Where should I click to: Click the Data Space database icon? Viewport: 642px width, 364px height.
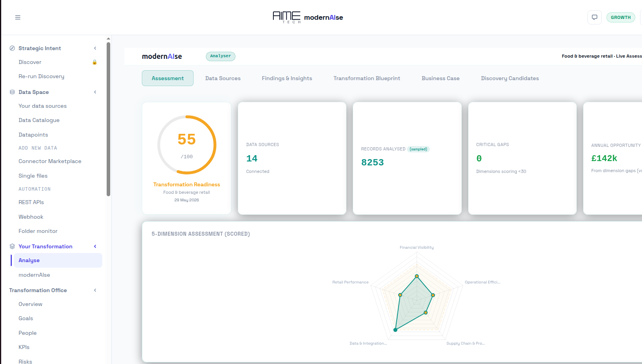coord(12,92)
